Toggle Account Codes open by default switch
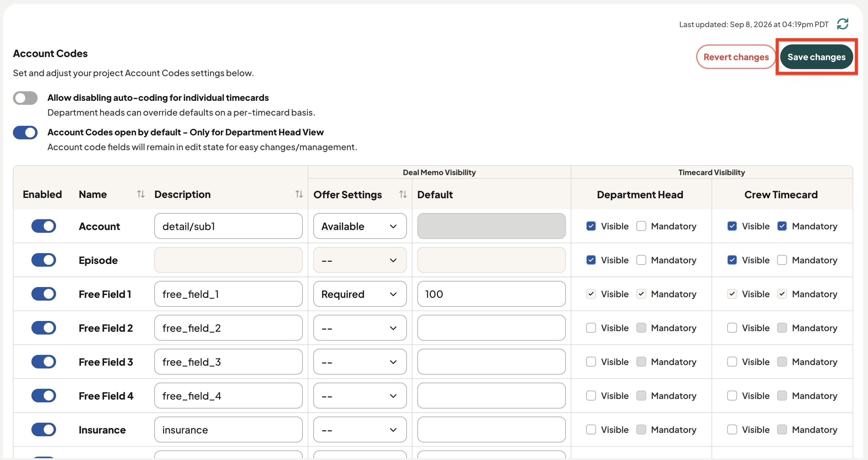 [x=25, y=133]
